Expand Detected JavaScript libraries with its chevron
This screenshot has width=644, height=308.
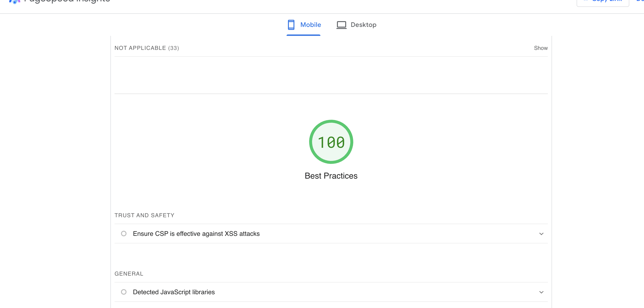point(541,292)
